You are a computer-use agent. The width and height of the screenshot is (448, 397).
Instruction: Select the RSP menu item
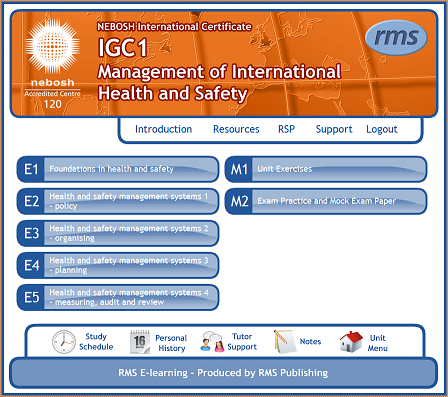[286, 129]
